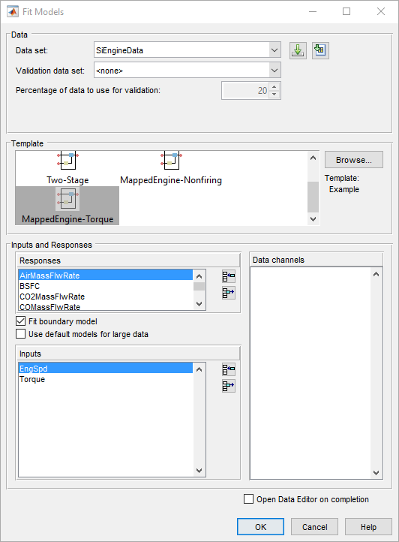
Task: Open the Validation data set dropdown
Action: (274, 71)
